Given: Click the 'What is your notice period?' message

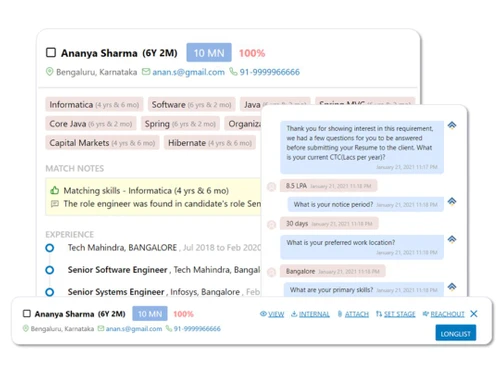Looking at the screenshot, I should (x=366, y=204).
